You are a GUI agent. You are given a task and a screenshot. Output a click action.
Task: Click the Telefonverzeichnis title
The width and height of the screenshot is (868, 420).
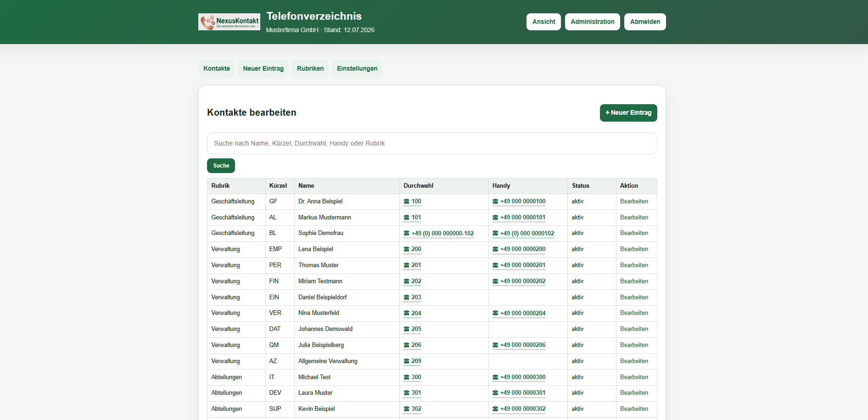coord(314,16)
